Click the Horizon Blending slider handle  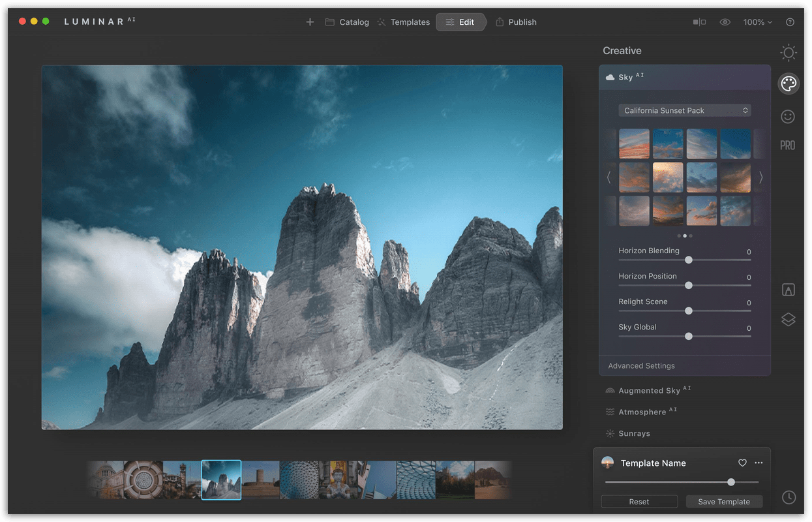[x=688, y=260]
